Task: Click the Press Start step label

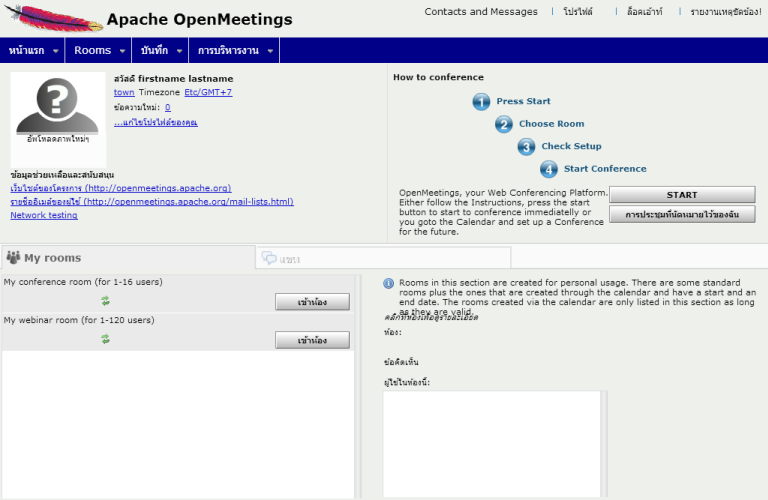Action: click(x=523, y=101)
